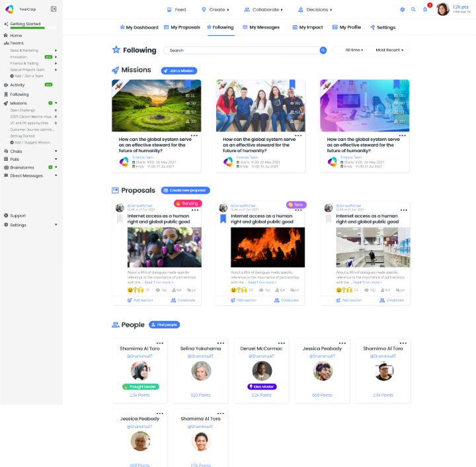Click the magnifier icon in top bar
Screen dimensions: 476x467
[x=413, y=9]
